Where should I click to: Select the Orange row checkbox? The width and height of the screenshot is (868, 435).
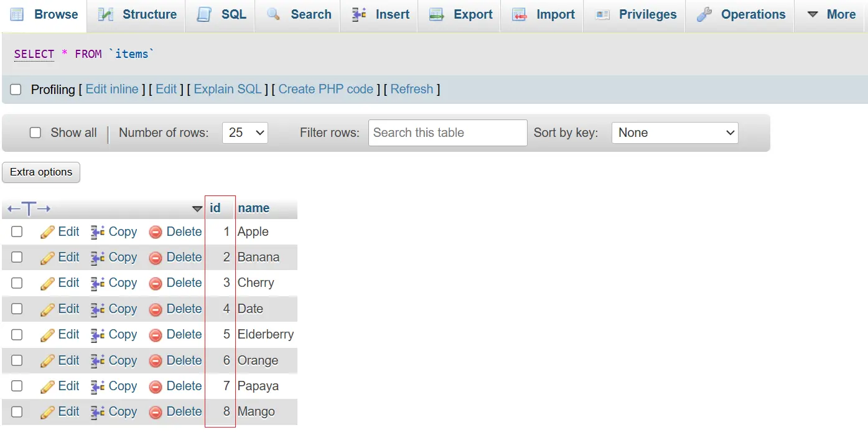pyautogui.click(x=17, y=360)
